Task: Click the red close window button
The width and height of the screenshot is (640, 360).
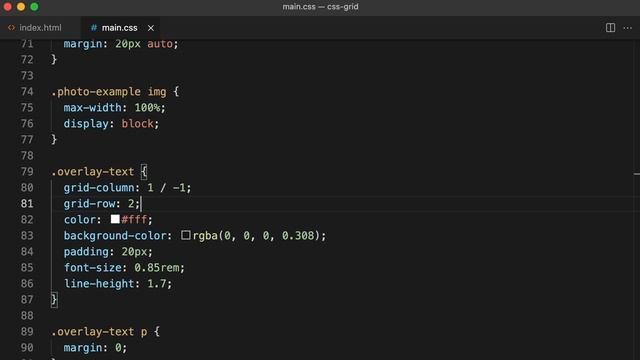Action: tap(8, 7)
